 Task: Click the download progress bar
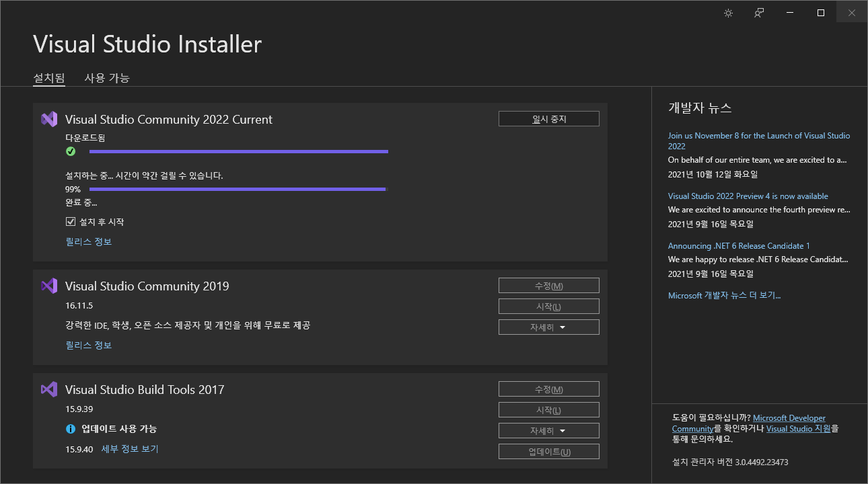pyautogui.click(x=239, y=152)
